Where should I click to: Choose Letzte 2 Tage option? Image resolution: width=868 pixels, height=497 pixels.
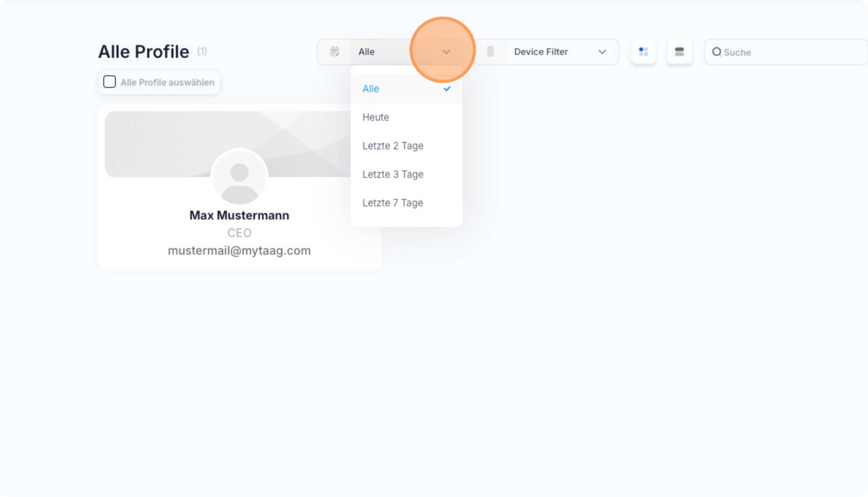point(393,146)
